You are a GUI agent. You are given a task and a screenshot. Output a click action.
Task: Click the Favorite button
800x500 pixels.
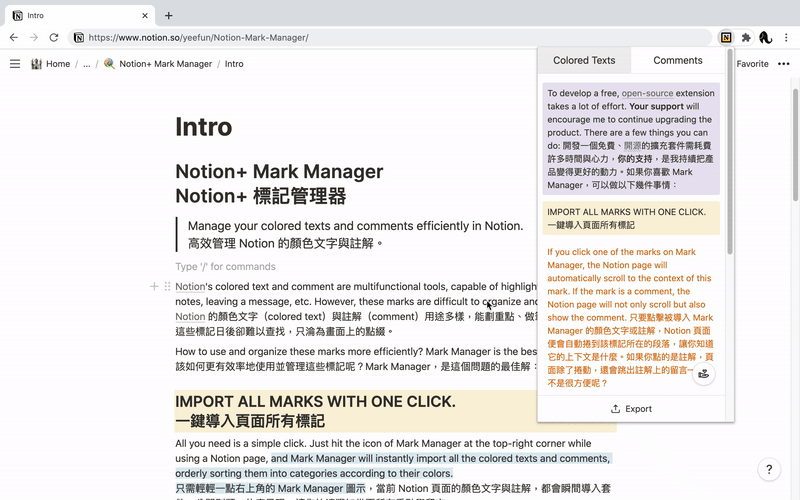[753, 64]
